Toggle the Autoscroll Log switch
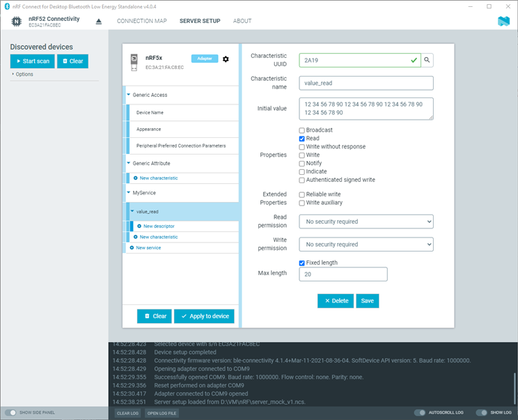Viewport: 518px width, 420px height. pyautogui.click(x=420, y=412)
